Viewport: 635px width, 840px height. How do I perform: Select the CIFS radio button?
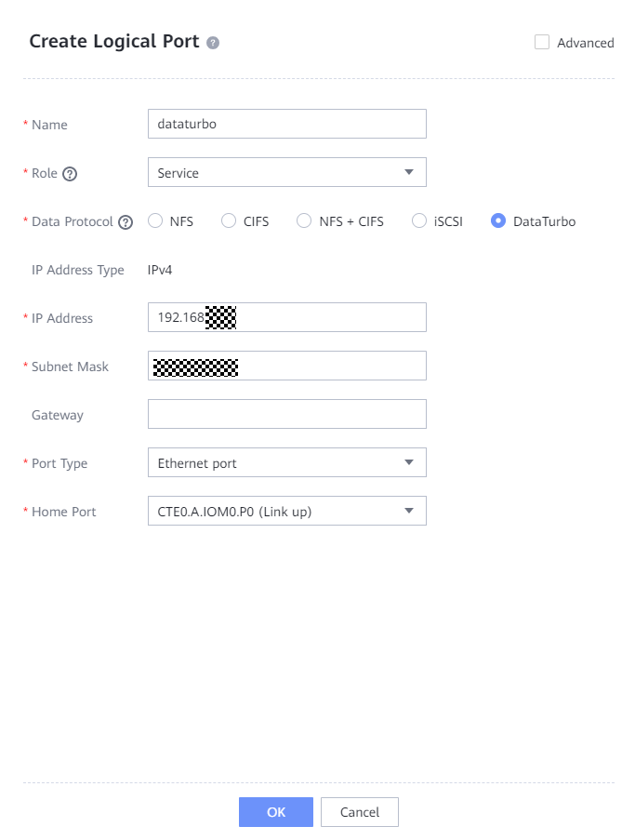229,221
